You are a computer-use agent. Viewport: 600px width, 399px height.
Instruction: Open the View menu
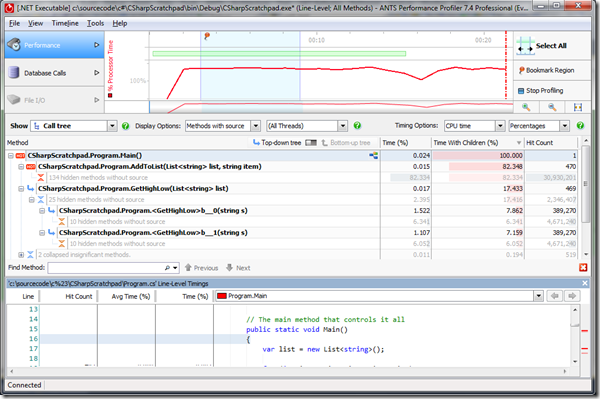coord(35,23)
